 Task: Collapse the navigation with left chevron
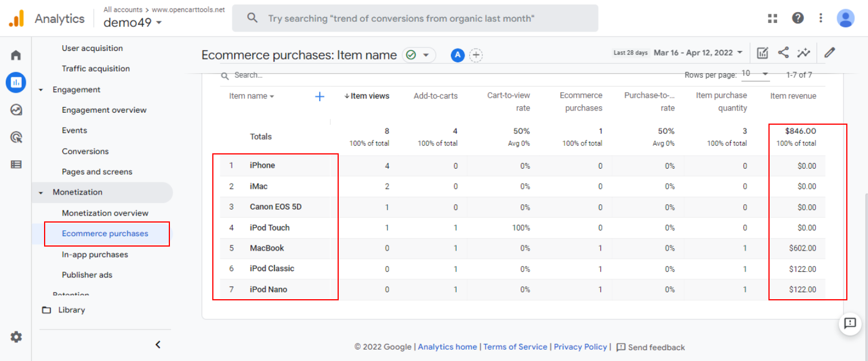158,344
